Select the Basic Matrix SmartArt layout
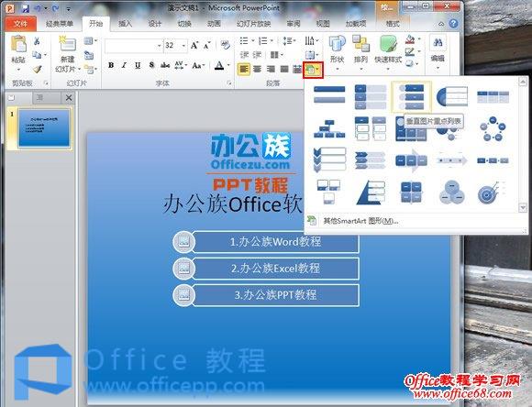This screenshot has height=407, width=532. (411, 192)
